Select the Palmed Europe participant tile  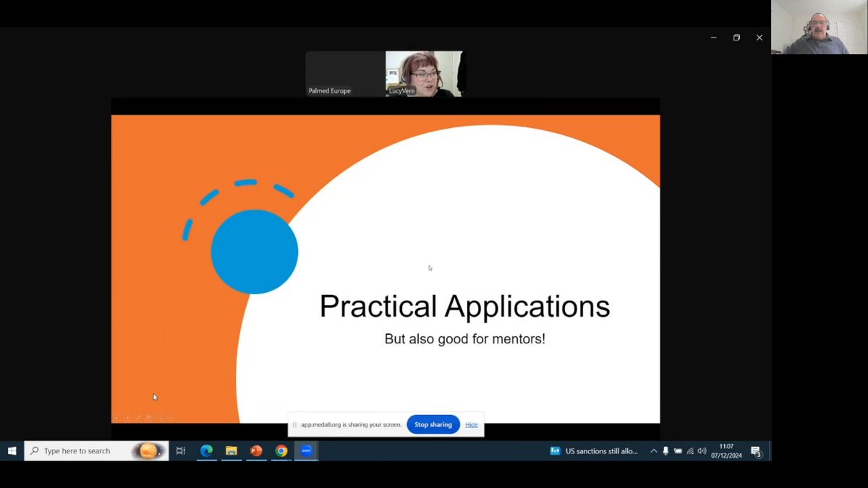click(x=345, y=74)
